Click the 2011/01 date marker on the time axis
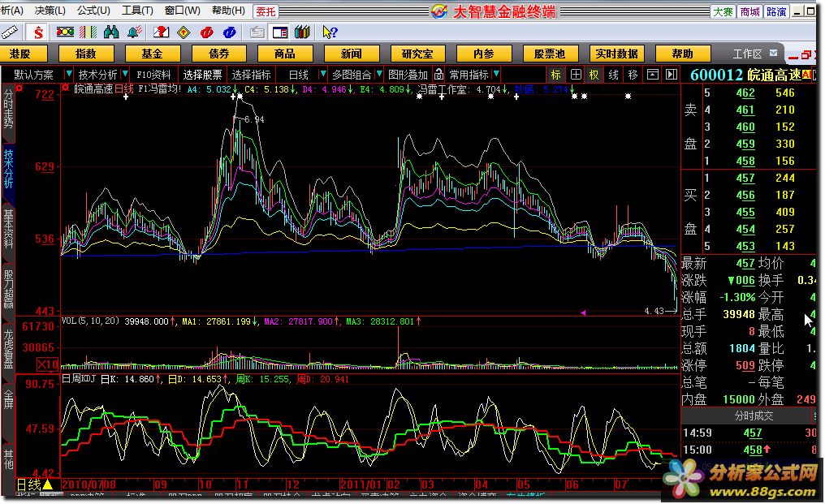825x504 pixels. 362,484
